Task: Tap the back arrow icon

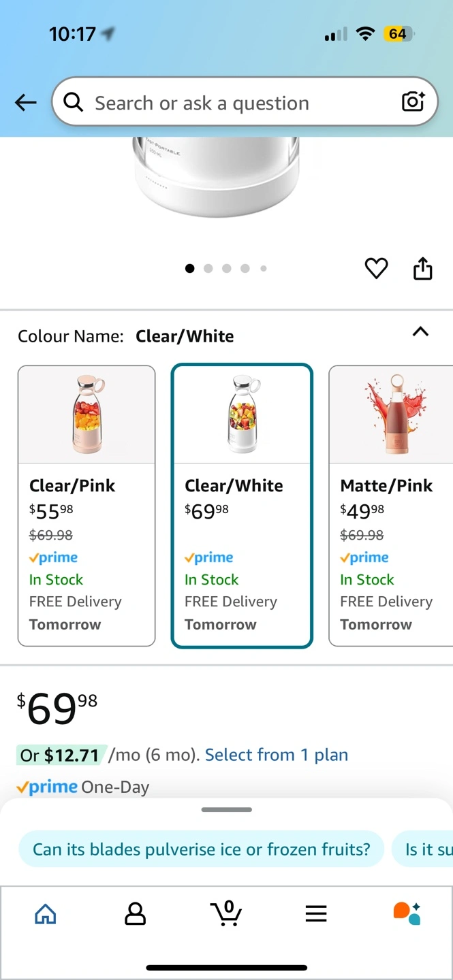Action: click(x=26, y=103)
